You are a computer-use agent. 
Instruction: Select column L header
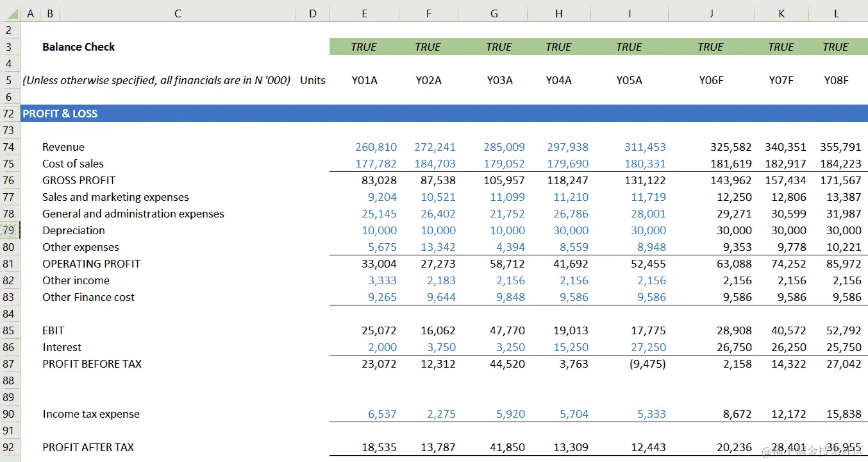coord(837,13)
